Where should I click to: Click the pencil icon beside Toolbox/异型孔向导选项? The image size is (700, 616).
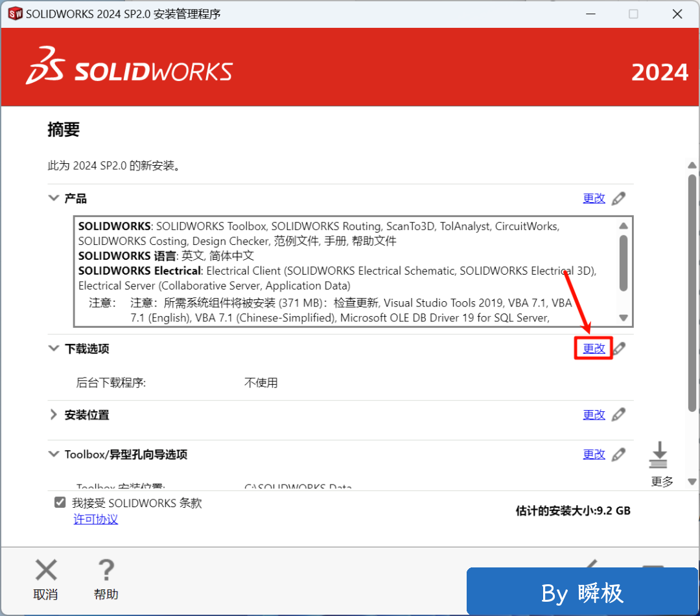click(619, 455)
